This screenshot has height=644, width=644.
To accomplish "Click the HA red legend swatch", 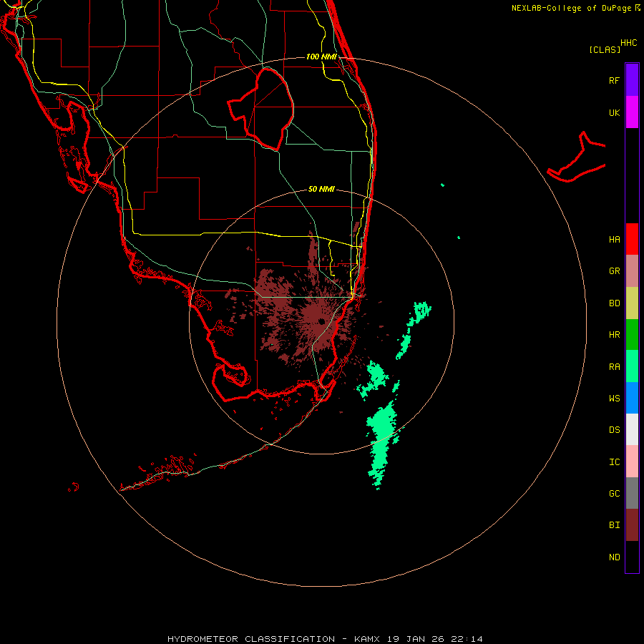I will tap(632, 239).
